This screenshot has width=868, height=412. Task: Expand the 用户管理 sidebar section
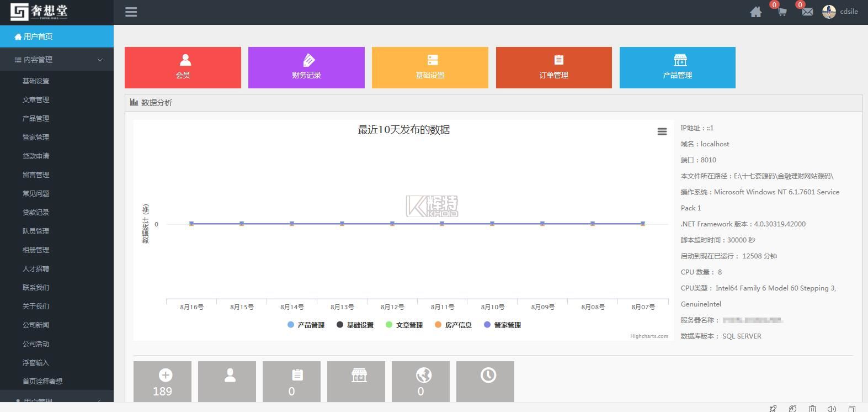click(x=57, y=400)
